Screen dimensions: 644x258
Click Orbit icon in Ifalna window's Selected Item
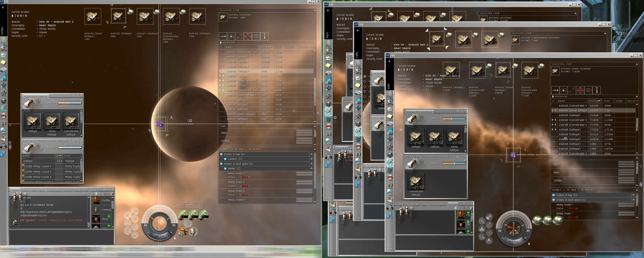(563, 90)
